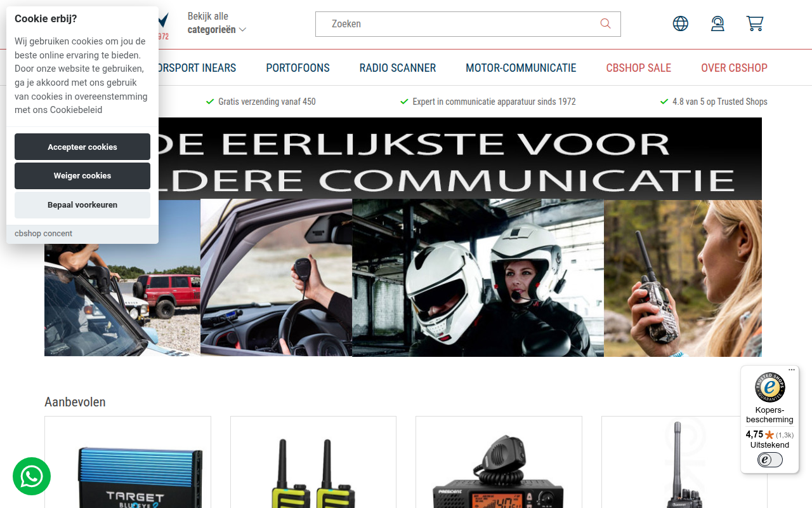
Task: Click Kopers-bescherming label
Action: point(769,415)
